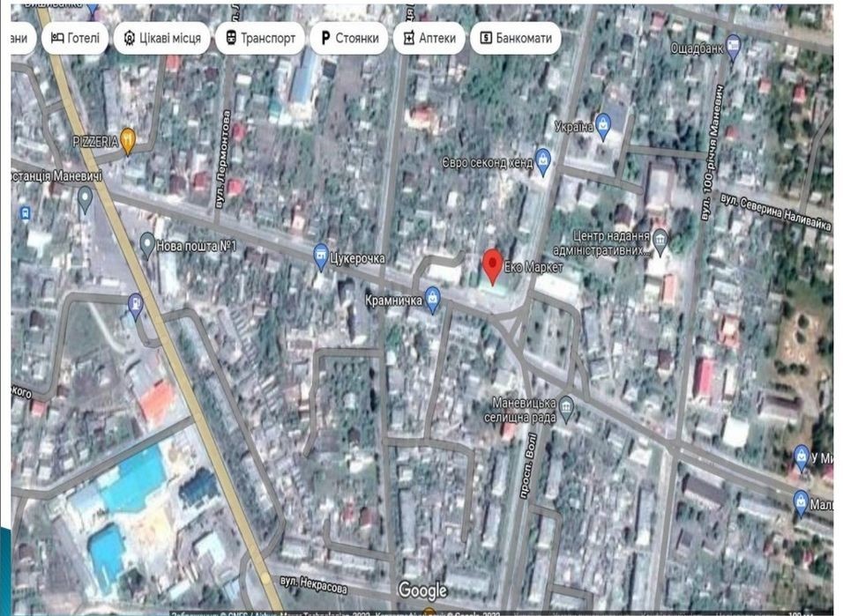Open Маневицька селищна рада marker
This screenshot has height=616, width=843.
[x=565, y=409]
